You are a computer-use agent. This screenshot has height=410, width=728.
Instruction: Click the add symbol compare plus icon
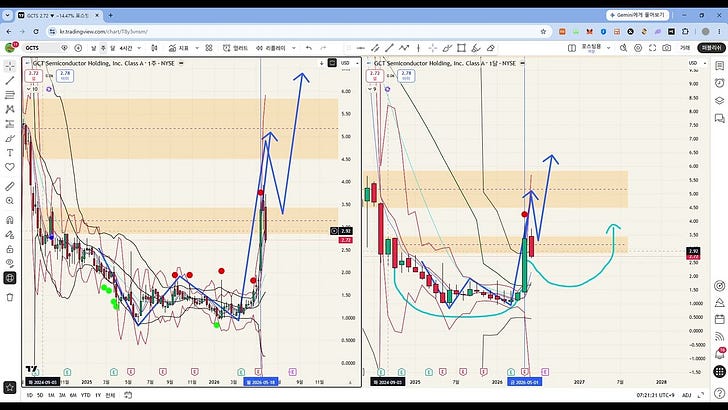point(78,48)
